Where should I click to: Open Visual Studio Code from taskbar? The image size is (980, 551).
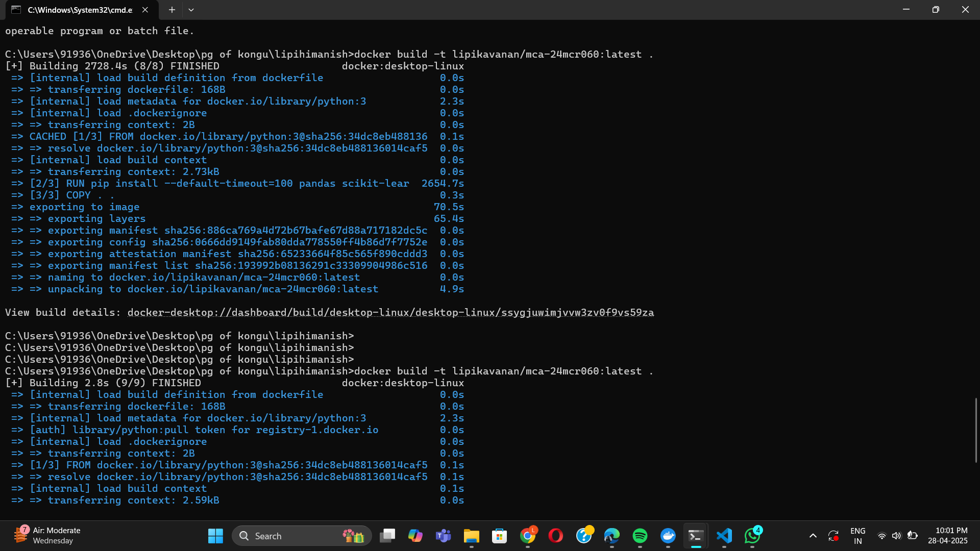(724, 536)
